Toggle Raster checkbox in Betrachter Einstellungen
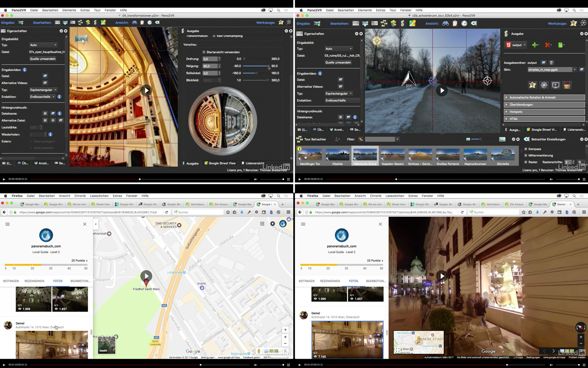 [526, 162]
